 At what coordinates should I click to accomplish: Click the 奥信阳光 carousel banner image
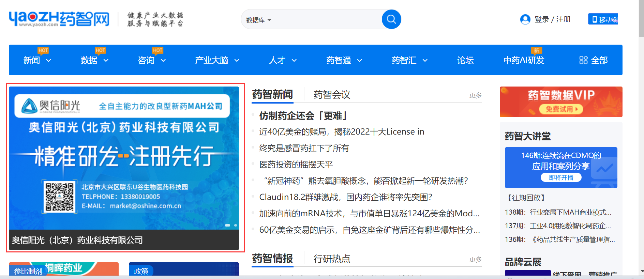tap(124, 158)
